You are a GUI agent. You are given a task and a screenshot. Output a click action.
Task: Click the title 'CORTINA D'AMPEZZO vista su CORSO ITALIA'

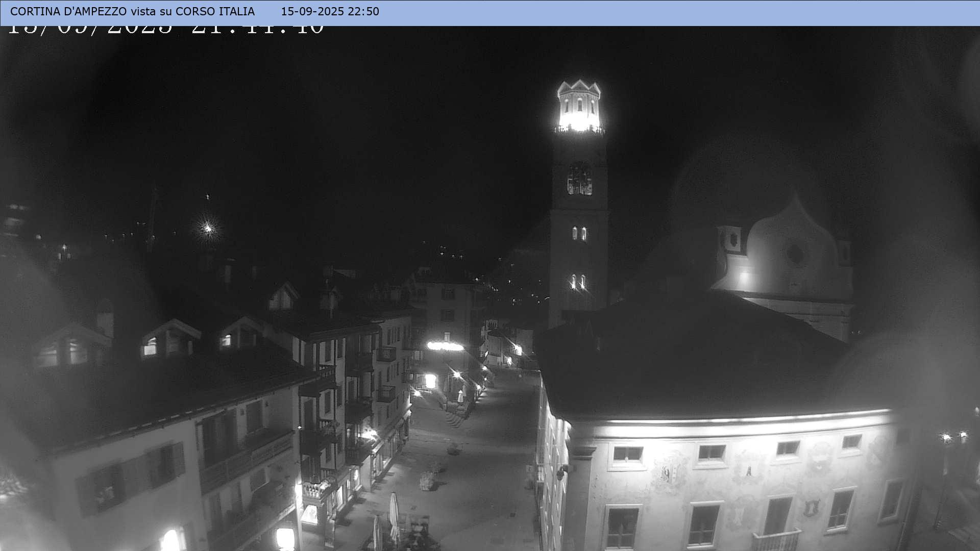coord(132,11)
